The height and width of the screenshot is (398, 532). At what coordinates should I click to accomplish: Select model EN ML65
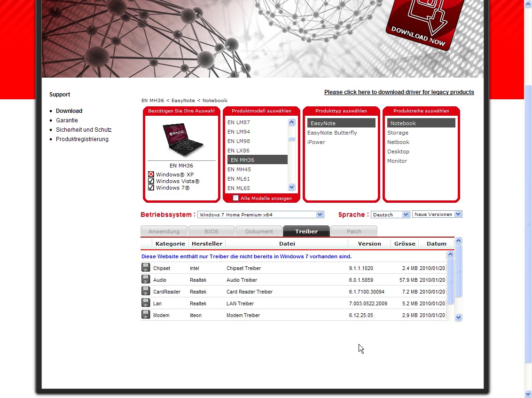[239, 188]
